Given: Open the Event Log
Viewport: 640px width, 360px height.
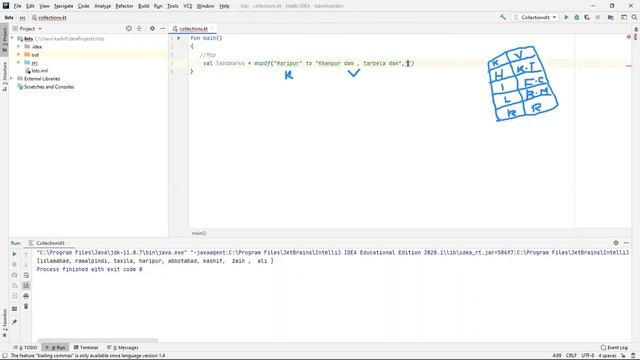Looking at the screenshot, I should pos(614,348).
